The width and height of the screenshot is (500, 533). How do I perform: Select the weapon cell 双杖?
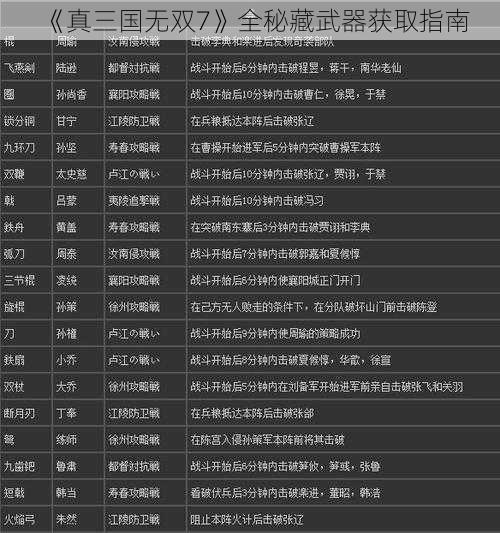pyautogui.click(x=14, y=386)
